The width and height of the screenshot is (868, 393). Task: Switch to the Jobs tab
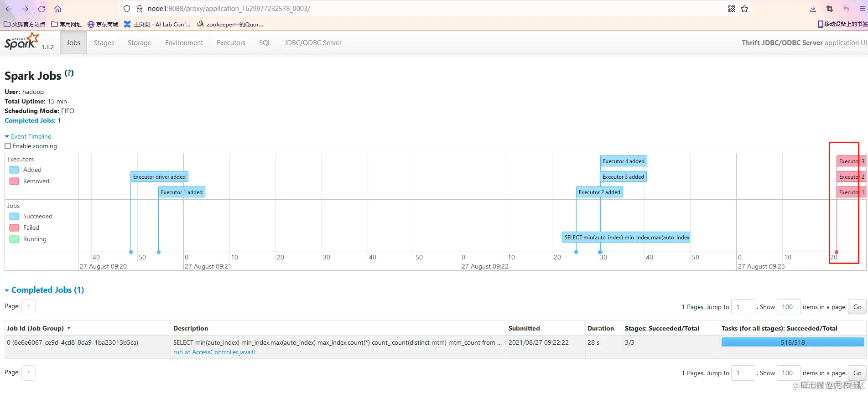point(73,43)
